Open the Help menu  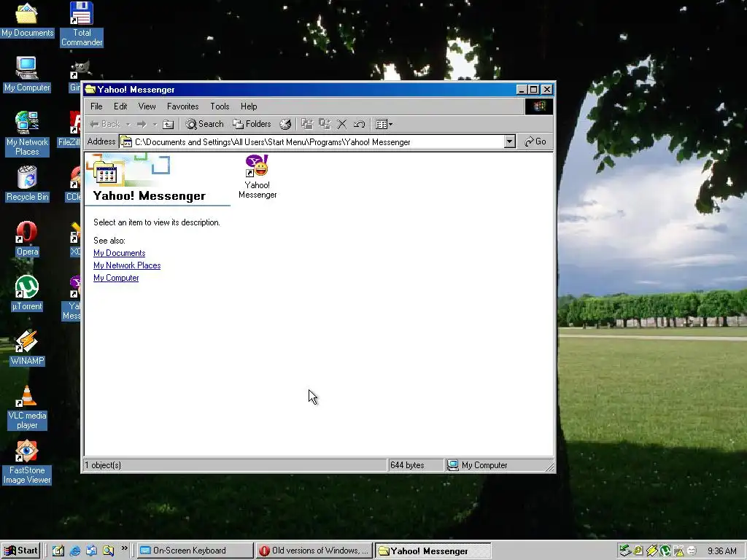[x=249, y=106]
